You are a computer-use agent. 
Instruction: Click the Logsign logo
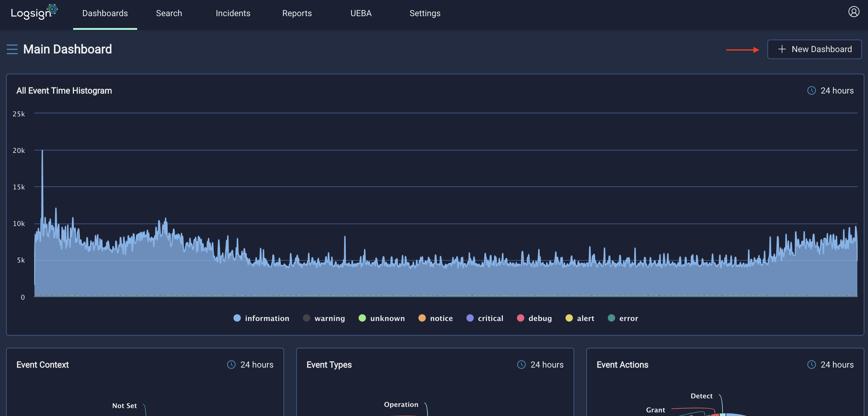pos(34,12)
